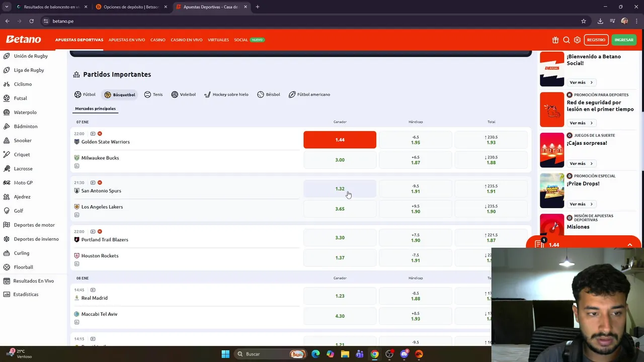Screen dimensions: 644x362
Task: Open the Snooker icon in sidebar
Action: click(x=7, y=140)
